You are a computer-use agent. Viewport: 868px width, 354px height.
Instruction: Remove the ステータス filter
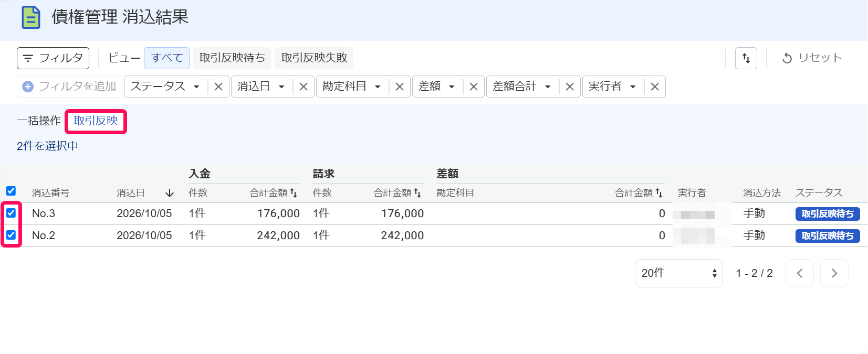218,87
